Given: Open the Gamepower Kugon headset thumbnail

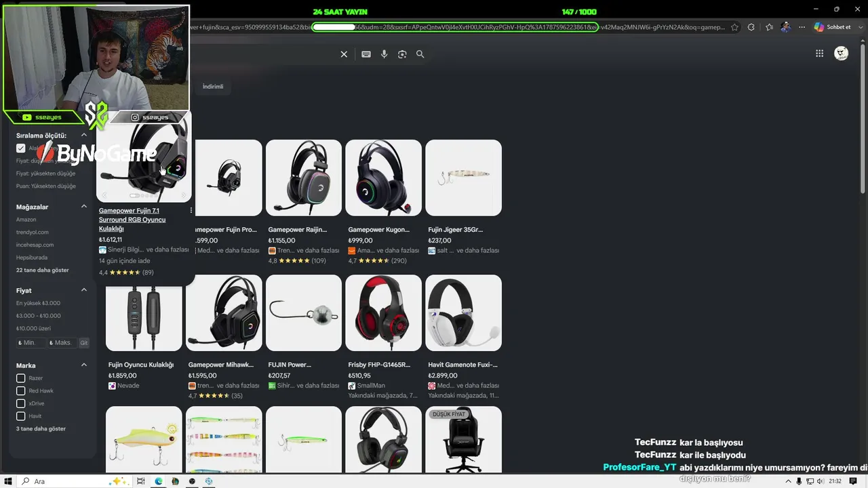Looking at the screenshot, I should [x=383, y=178].
